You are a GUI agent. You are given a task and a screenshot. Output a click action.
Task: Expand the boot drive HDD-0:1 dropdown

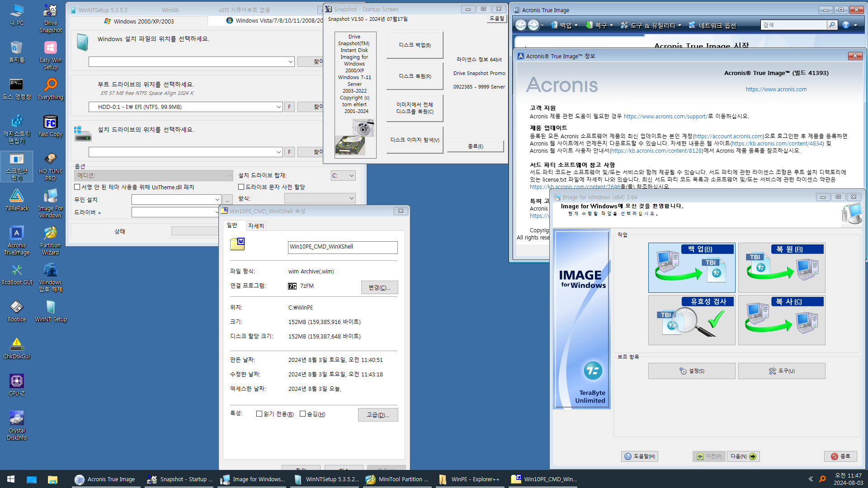click(x=278, y=107)
